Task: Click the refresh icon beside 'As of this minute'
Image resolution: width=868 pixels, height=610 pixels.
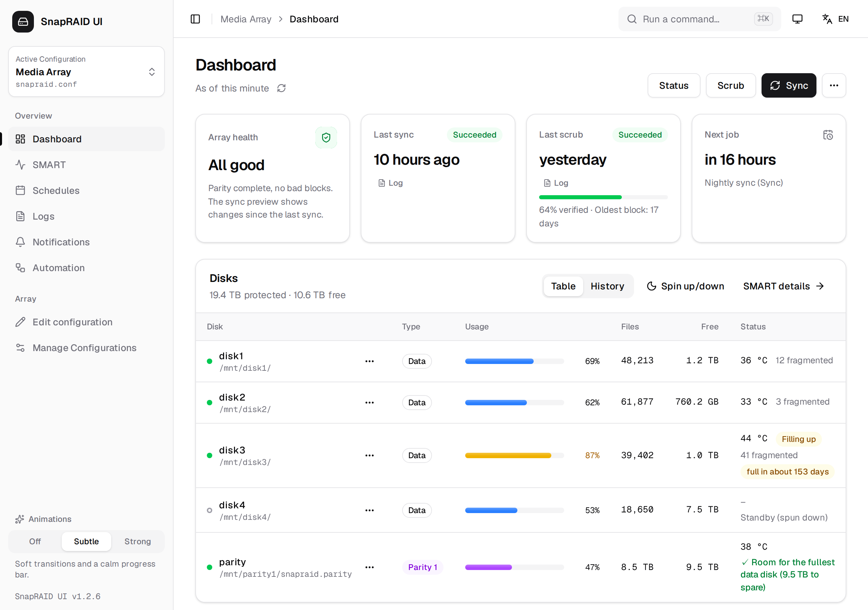Action: click(281, 88)
